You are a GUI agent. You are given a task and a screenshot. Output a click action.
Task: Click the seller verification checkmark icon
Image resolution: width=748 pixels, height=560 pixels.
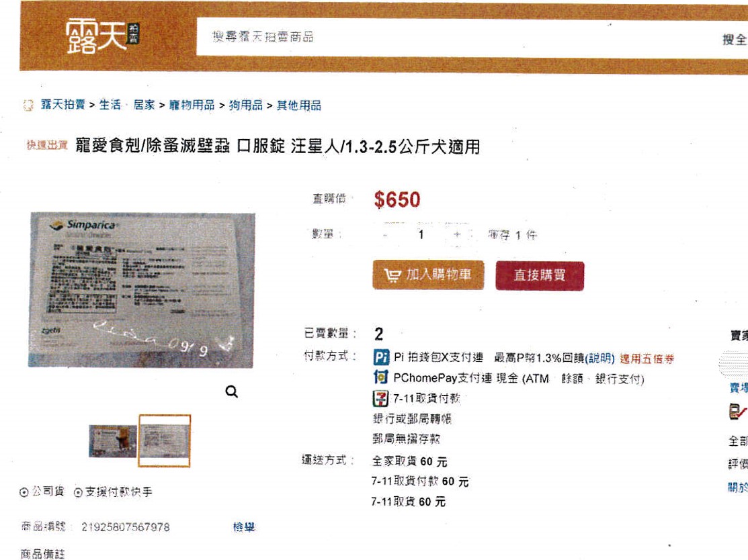pyautogui.click(x=737, y=412)
